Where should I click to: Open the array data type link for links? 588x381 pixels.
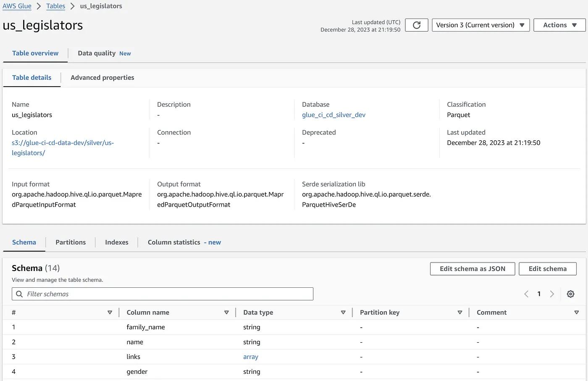tap(251, 357)
